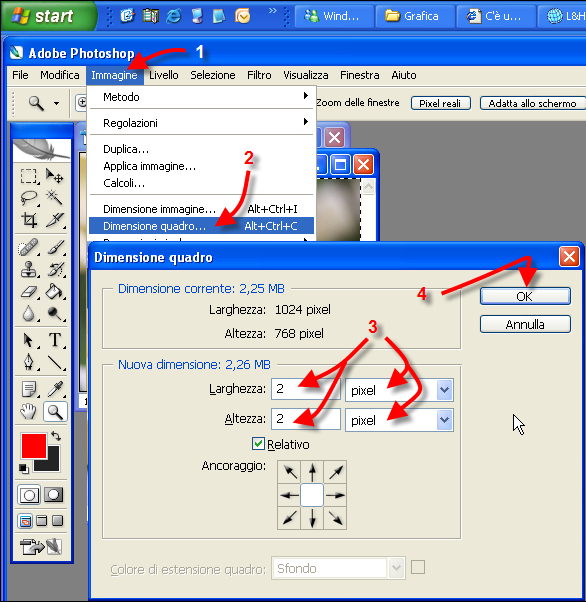The width and height of the screenshot is (586, 602).
Task: Select the History Brush tool
Action: coord(55,269)
